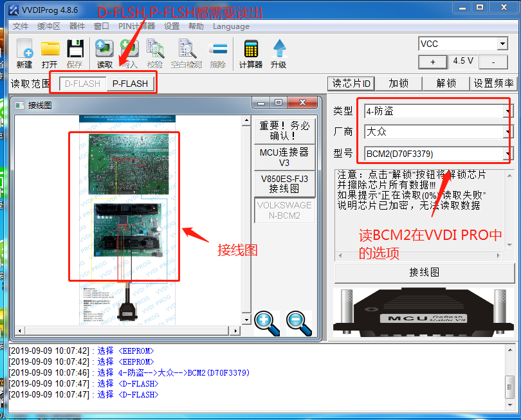Click the 注意 note text about 解锁
The height and width of the screenshot is (420, 521).
(412, 190)
